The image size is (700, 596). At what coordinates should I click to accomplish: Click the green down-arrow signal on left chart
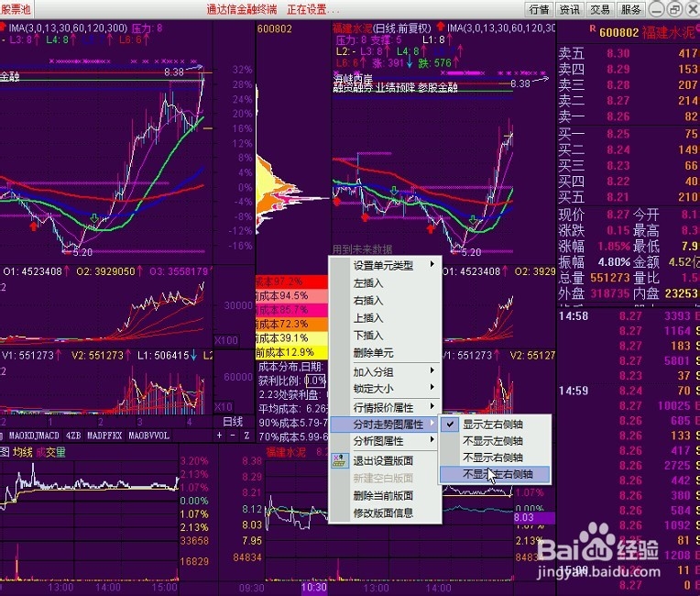[94, 218]
